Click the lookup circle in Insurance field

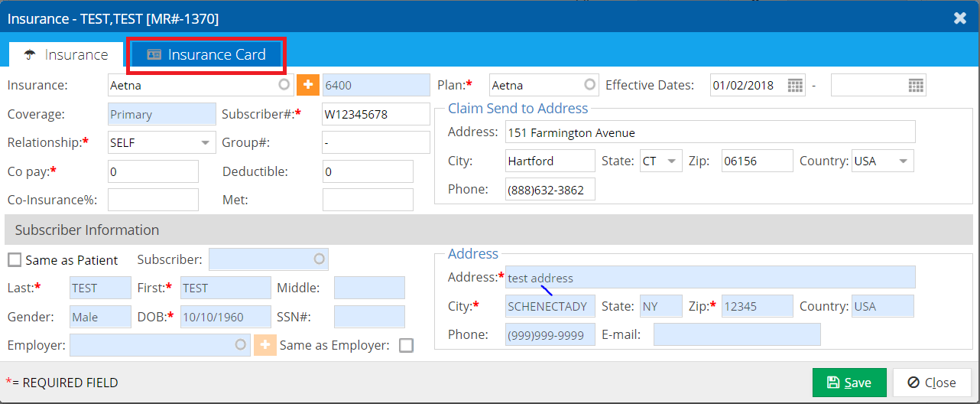pyautogui.click(x=284, y=85)
